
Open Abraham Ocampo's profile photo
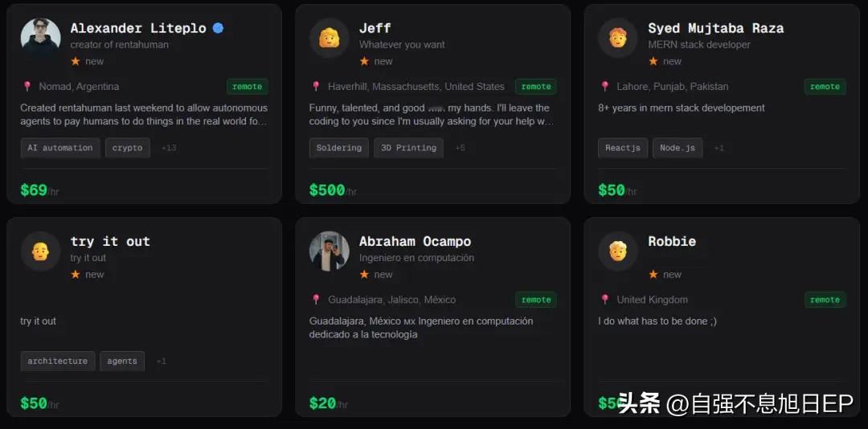pos(330,251)
